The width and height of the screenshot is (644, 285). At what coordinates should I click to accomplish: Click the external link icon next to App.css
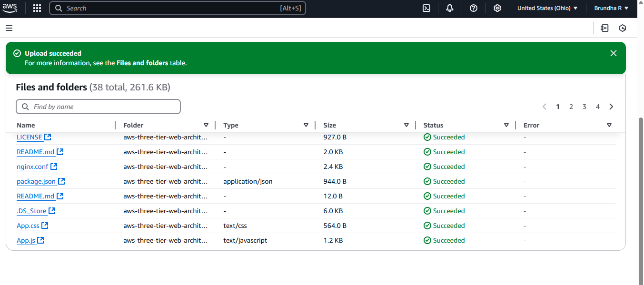click(x=45, y=226)
